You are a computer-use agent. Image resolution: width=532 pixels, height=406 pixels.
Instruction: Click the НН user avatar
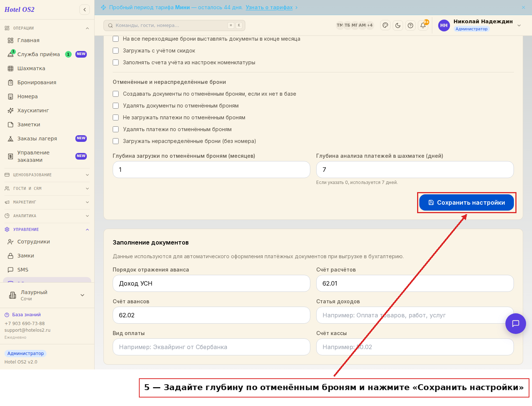pyautogui.click(x=444, y=25)
